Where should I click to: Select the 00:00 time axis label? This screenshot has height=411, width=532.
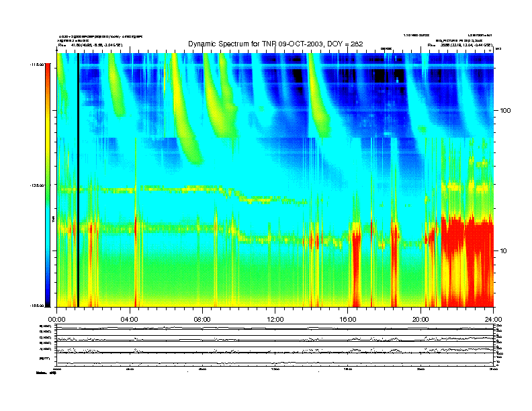tap(56, 320)
